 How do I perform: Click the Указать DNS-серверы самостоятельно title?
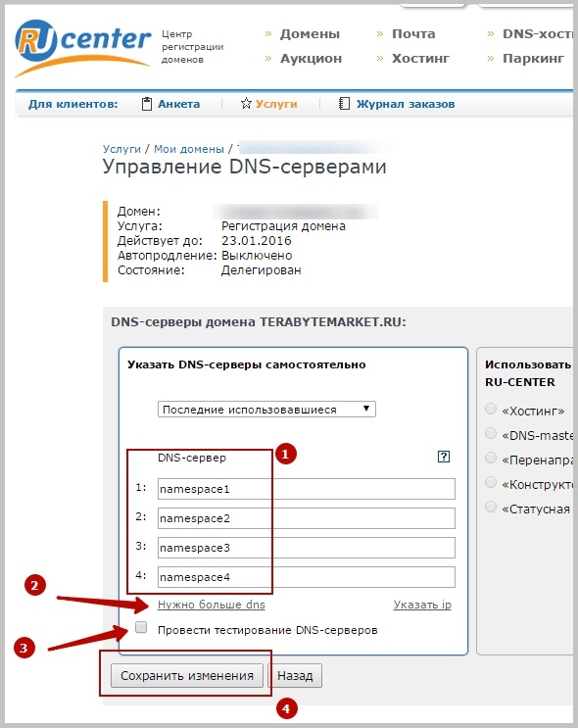tap(247, 364)
